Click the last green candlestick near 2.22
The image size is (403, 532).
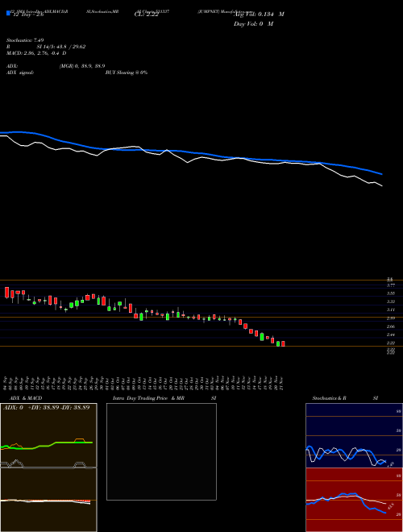coord(278,343)
